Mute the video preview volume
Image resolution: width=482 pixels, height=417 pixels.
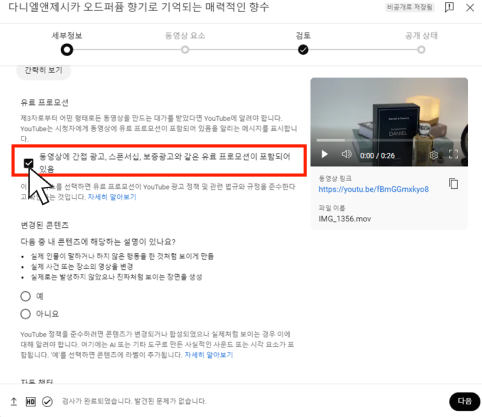click(x=346, y=154)
